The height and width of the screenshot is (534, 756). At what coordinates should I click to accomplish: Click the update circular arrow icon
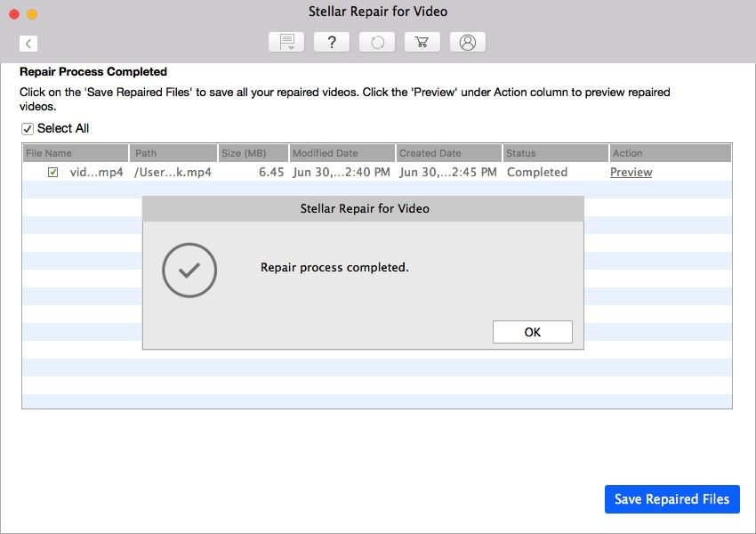coord(377,42)
